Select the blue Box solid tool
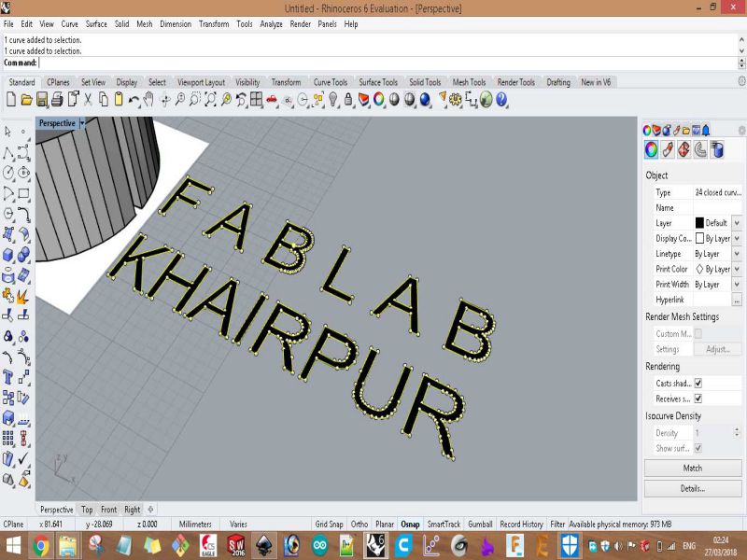The height and width of the screenshot is (560, 747). point(7,255)
